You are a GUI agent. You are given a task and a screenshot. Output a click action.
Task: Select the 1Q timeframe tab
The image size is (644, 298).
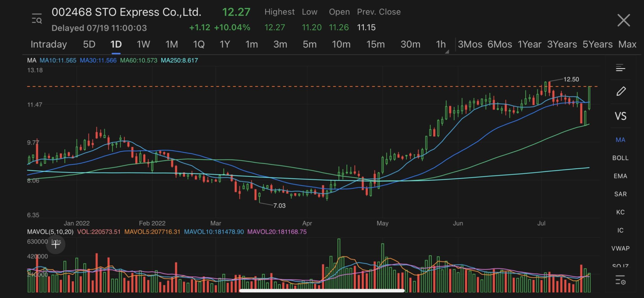[x=199, y=44]
